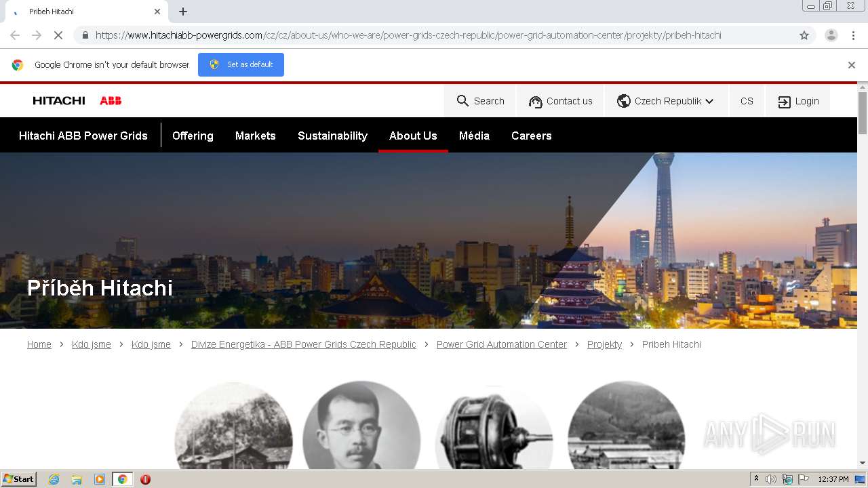Open the red Opera-style taskbar icon
The width and height of the screenshot is (868, 488).
point(145,479)
